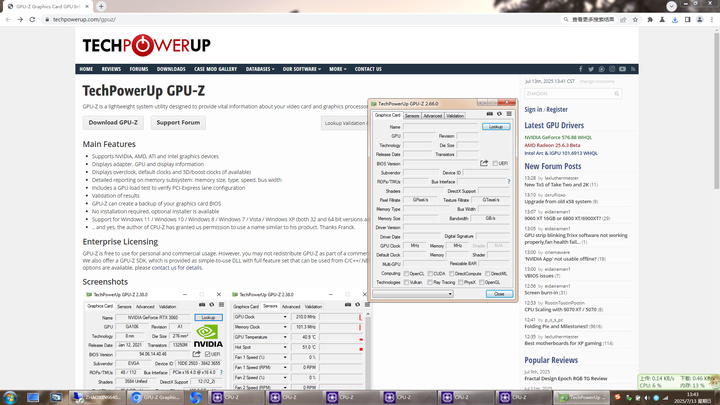Open the browser profile avatar icon

click(700, 20)
